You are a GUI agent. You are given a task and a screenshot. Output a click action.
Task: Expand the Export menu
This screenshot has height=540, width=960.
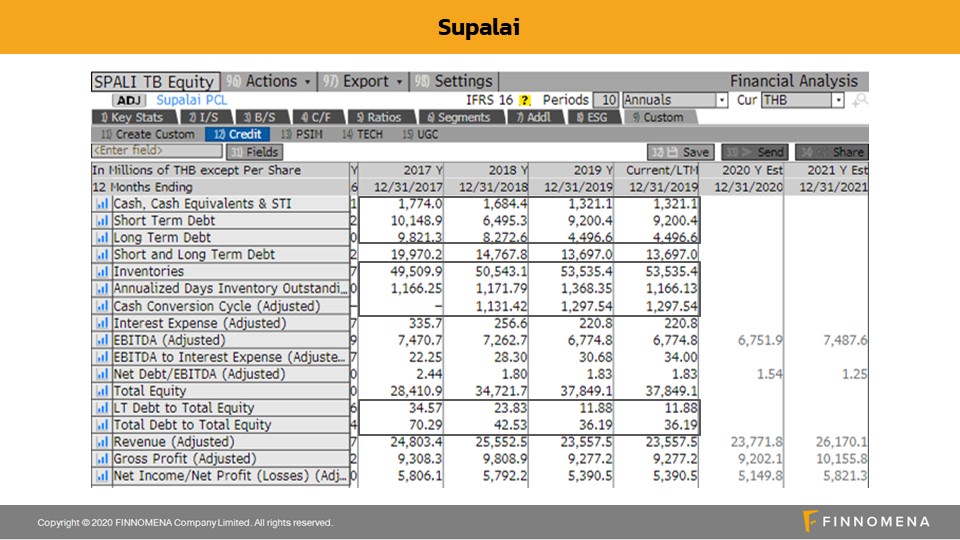coord(373,82)
